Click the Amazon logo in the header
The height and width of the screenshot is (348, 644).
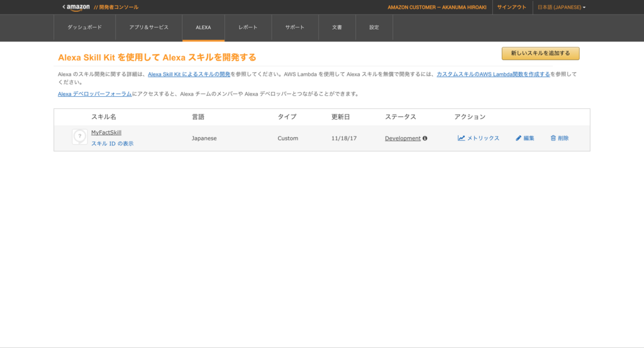coord(79,8)
